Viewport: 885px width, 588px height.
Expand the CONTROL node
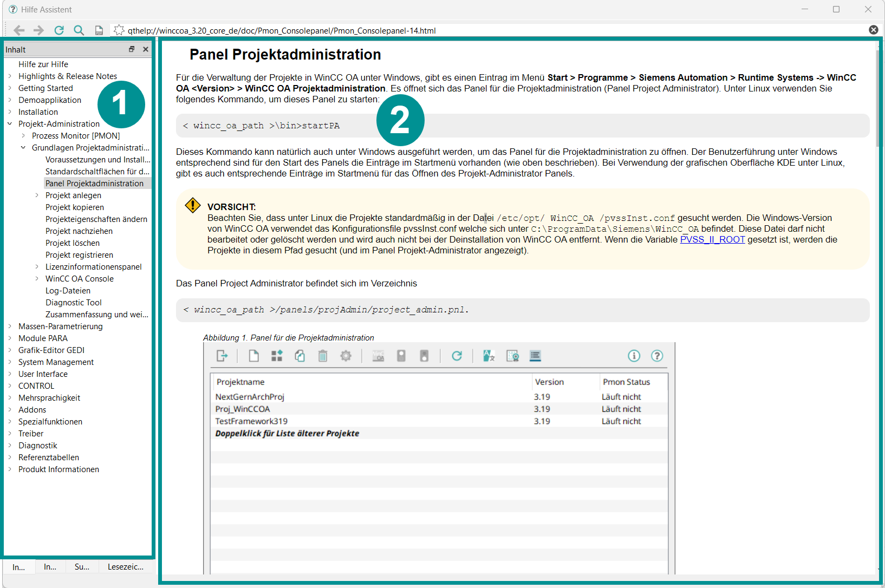10,386
